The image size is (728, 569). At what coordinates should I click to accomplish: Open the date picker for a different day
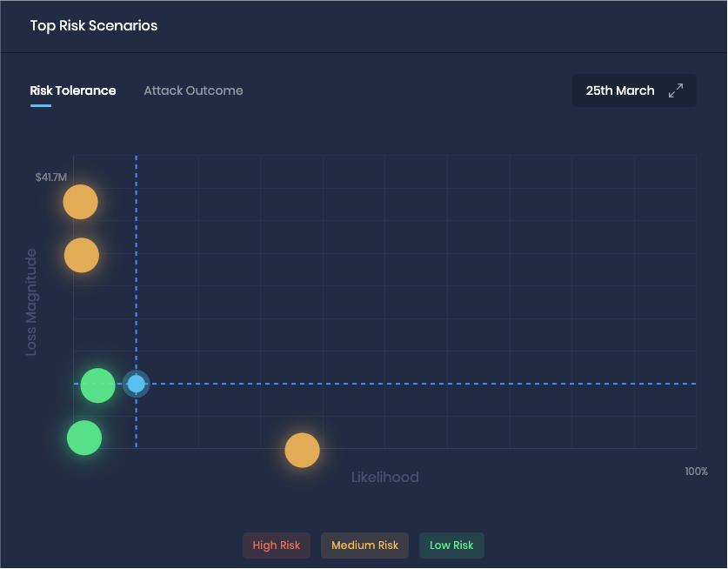click(619, 90)
